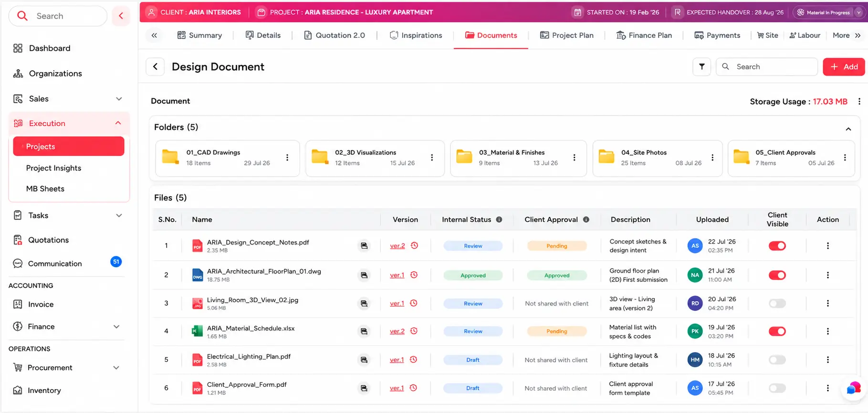
Task: Click the document search field
Action: [767, 67]
